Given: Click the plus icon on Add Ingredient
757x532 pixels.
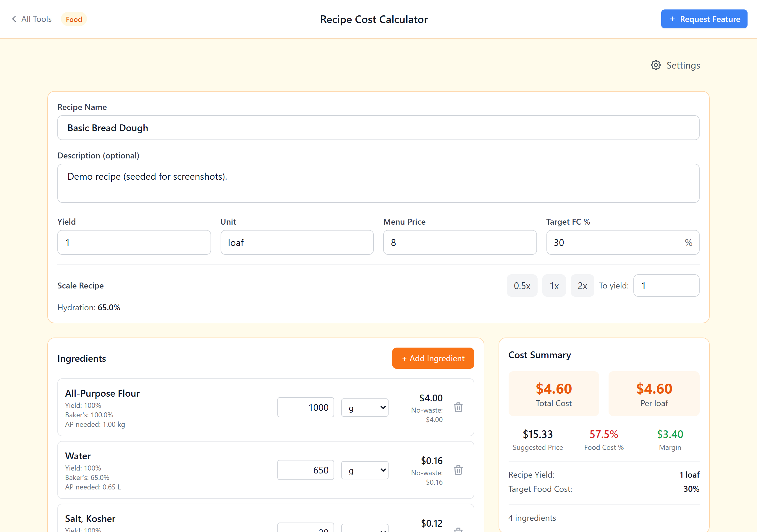Looking at the screenshot, I should pos(405,358).
